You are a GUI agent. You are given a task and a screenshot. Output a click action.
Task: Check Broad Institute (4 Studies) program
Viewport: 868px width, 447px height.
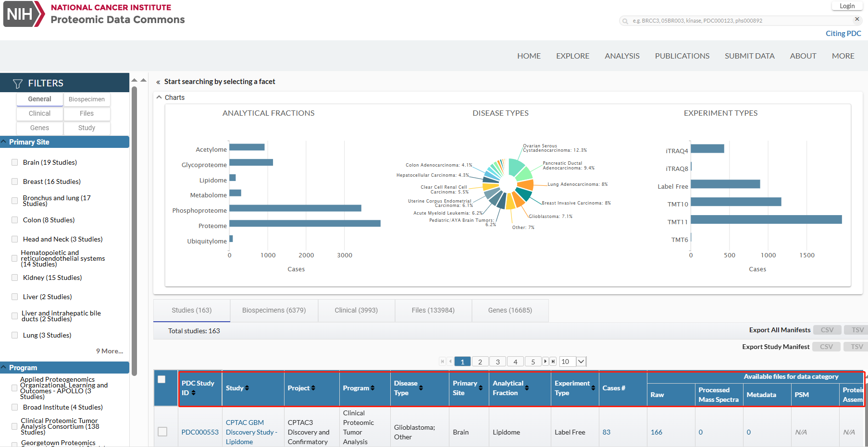14,407
